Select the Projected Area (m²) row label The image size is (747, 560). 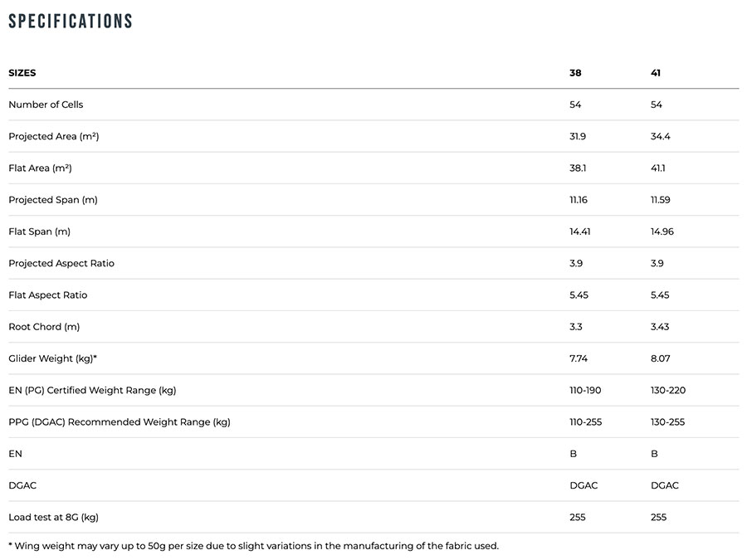(x=53, y=136)
